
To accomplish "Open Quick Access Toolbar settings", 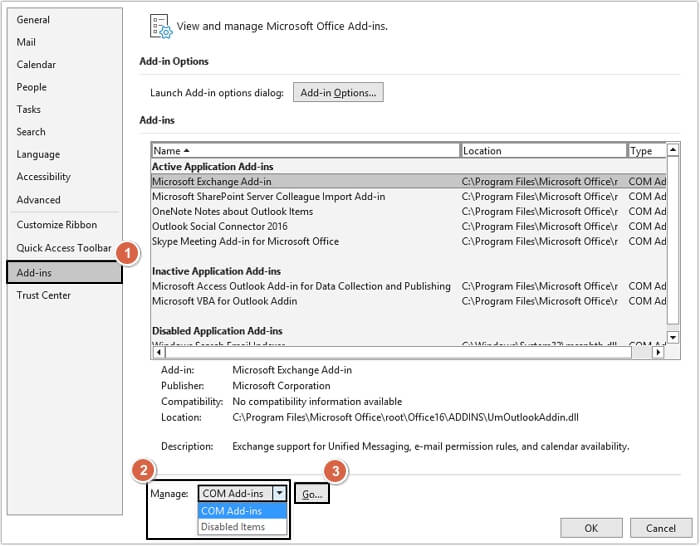I will coord(64,248).
